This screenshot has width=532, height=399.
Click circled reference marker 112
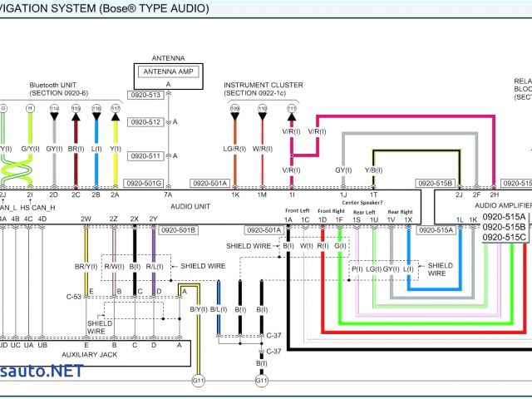pyautogui.click(x=263, y=109)
